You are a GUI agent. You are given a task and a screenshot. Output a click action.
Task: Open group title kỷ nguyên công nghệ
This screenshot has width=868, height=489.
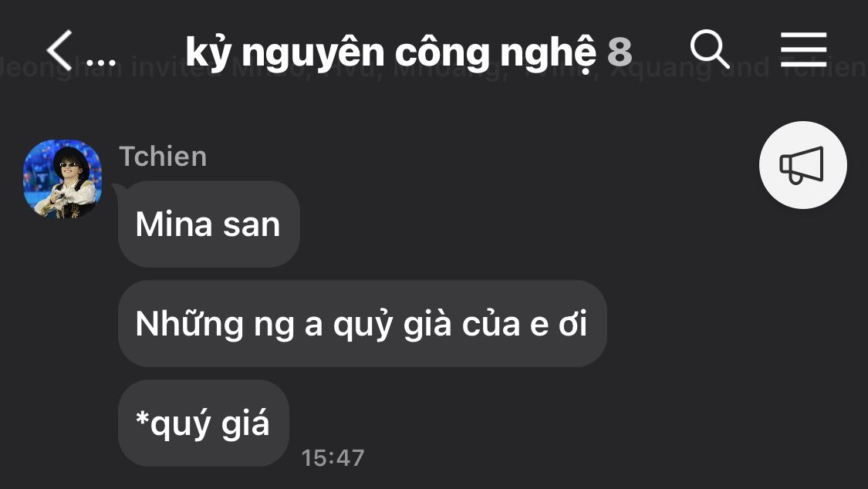coord(391,53)
